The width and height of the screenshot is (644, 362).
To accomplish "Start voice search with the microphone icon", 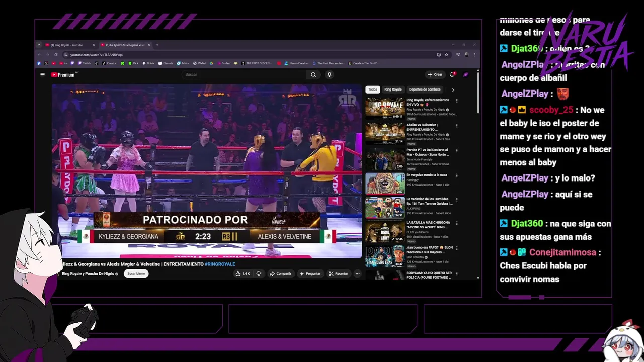I will (329, 75).
